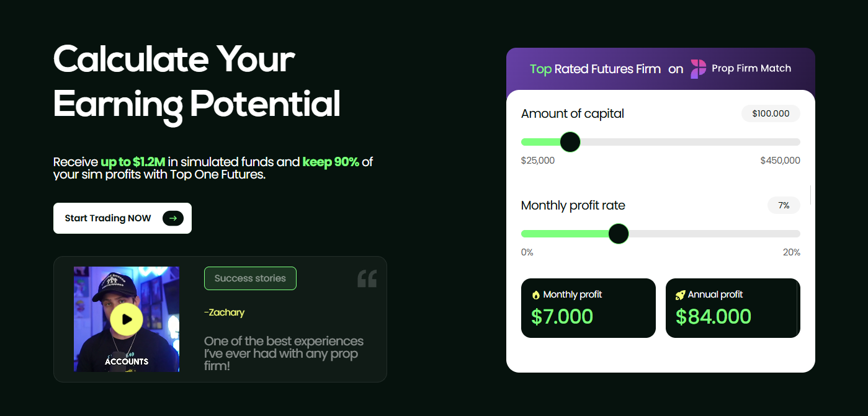Click the quotation mark icon in the testimonial
868x416 pixels.
click(367, 278)
